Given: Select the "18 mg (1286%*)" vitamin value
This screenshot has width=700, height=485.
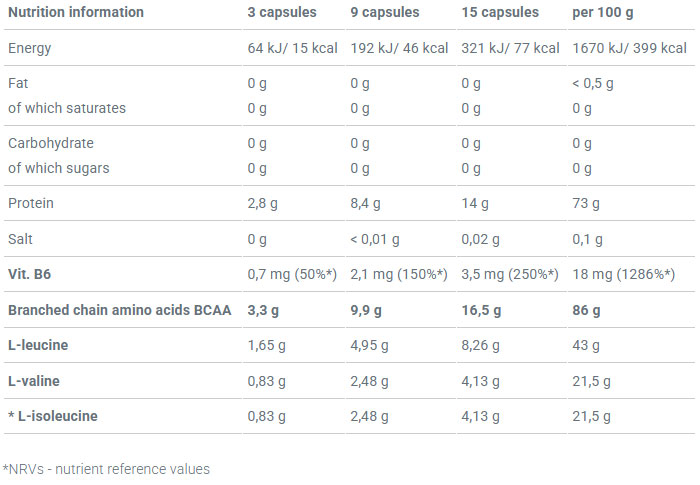Looking at the screenshot, I should [x=623, y=274].
